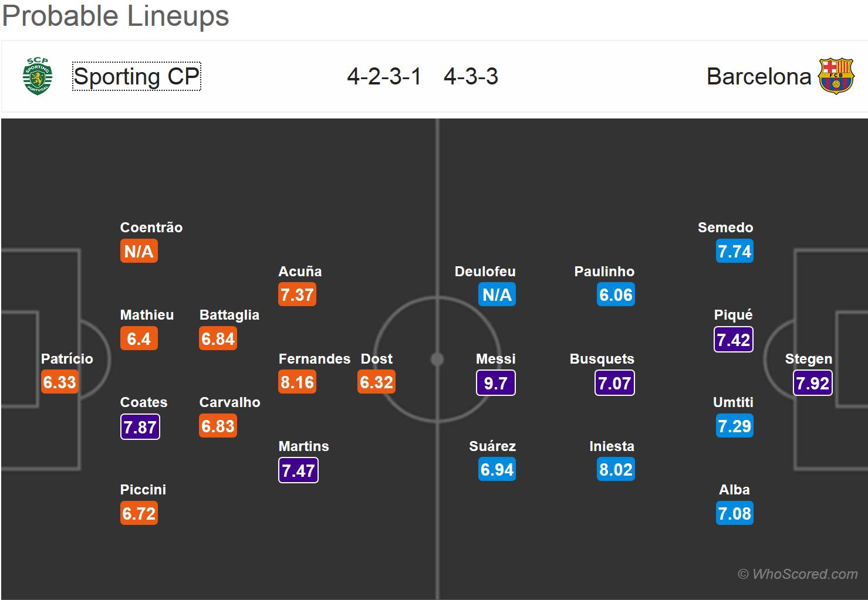Click Messi's 9.7 rating badge
Screen dimensions: 868x600
tap(496, 383)
